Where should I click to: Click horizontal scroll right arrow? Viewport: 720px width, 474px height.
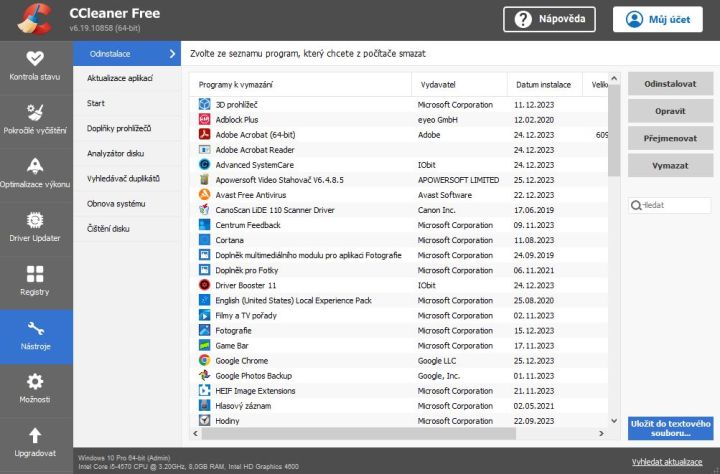601,433
